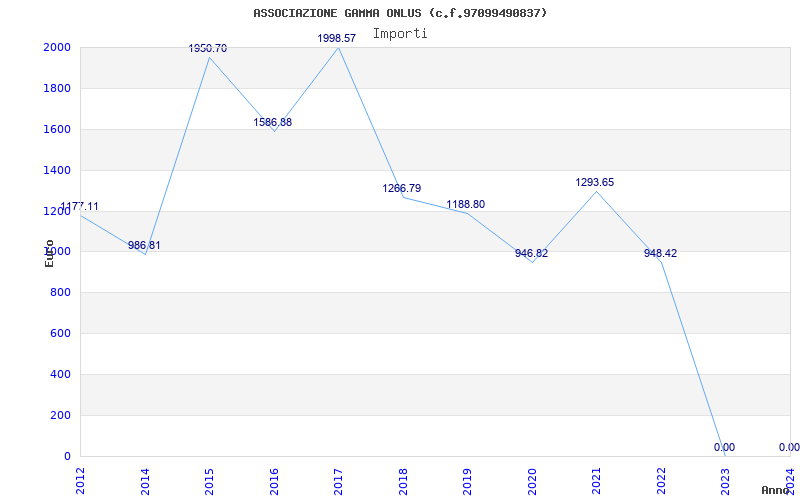Click the 2023 x-axis year label
This screenshot has width=800, height=500.
click(726, 481)
